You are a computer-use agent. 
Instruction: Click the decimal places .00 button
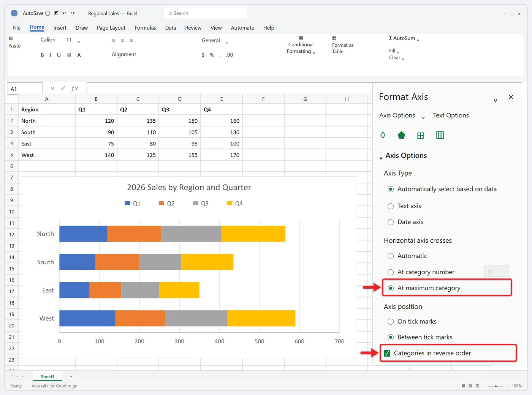[230, 55]
